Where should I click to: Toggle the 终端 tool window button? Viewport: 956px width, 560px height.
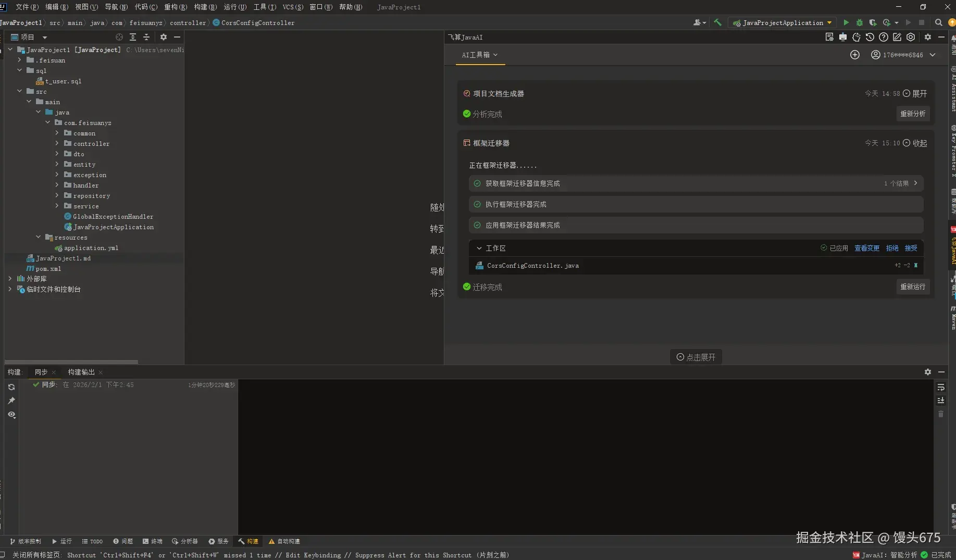(x=153, y=541)
